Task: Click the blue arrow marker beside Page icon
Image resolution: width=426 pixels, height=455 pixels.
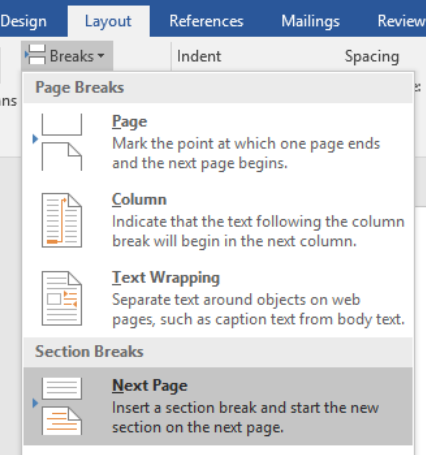Action: click(35, 139)
